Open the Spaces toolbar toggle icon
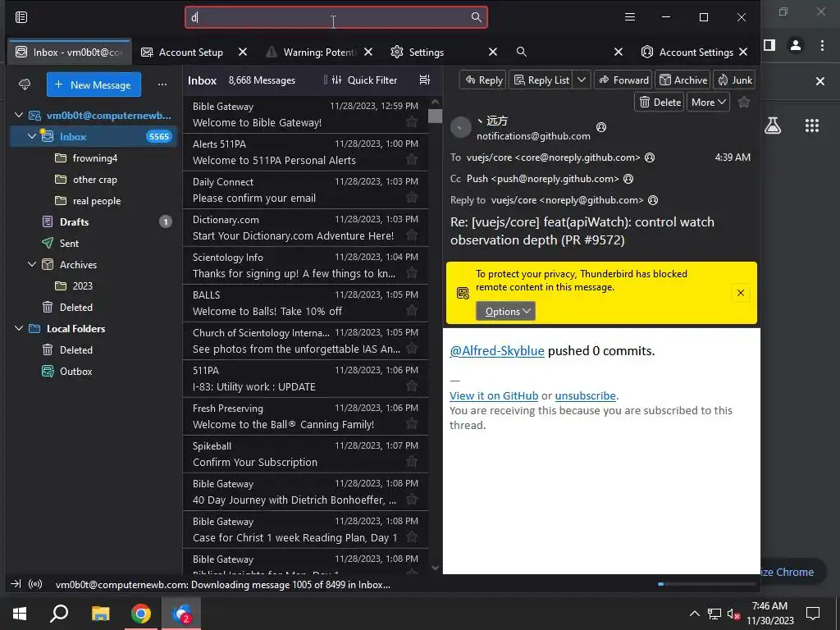Screen dimensions: 840x630 [x=21, y=17]
